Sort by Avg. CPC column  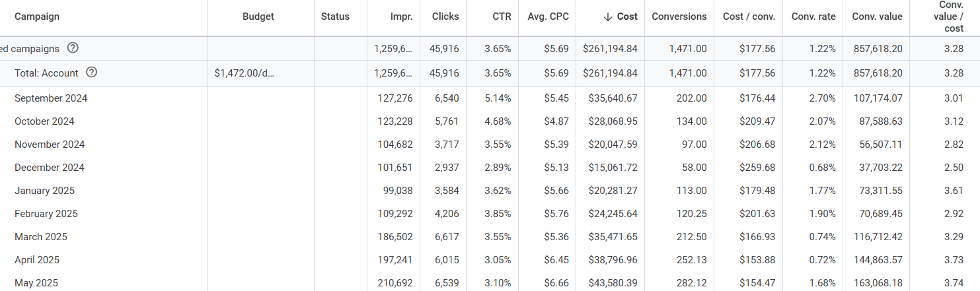pyautogui.click(x=548, y=16)
